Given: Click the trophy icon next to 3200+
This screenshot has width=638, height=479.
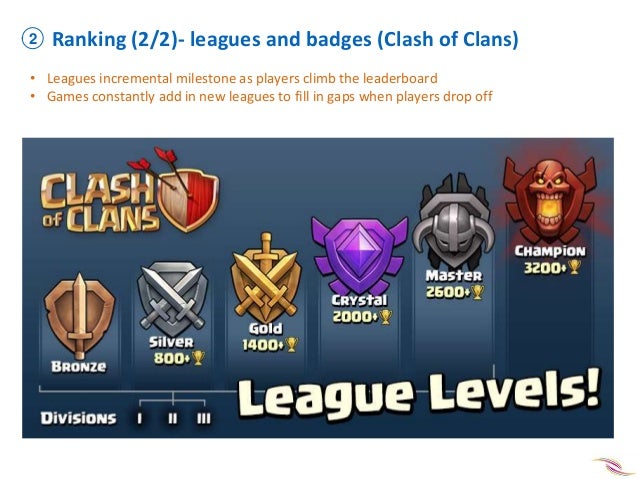Looking at the screenshot, I should click(574, 267).
